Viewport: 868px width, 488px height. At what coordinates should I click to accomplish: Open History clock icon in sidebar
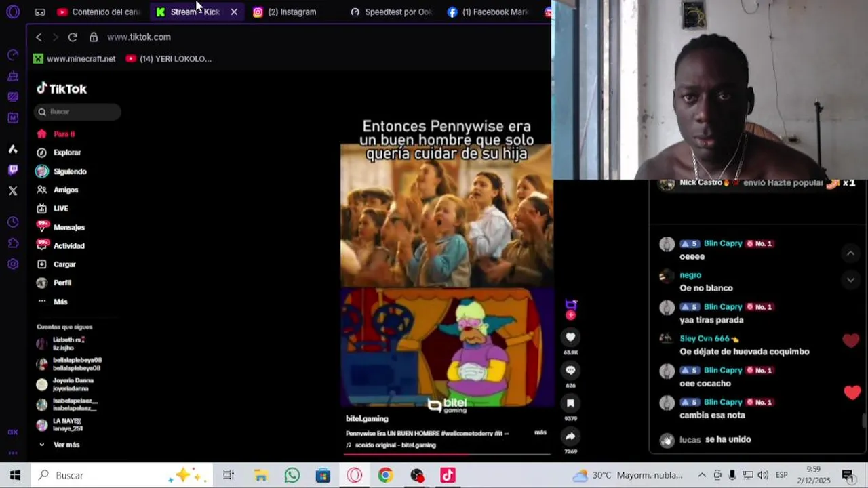click(x=13, y=222)
